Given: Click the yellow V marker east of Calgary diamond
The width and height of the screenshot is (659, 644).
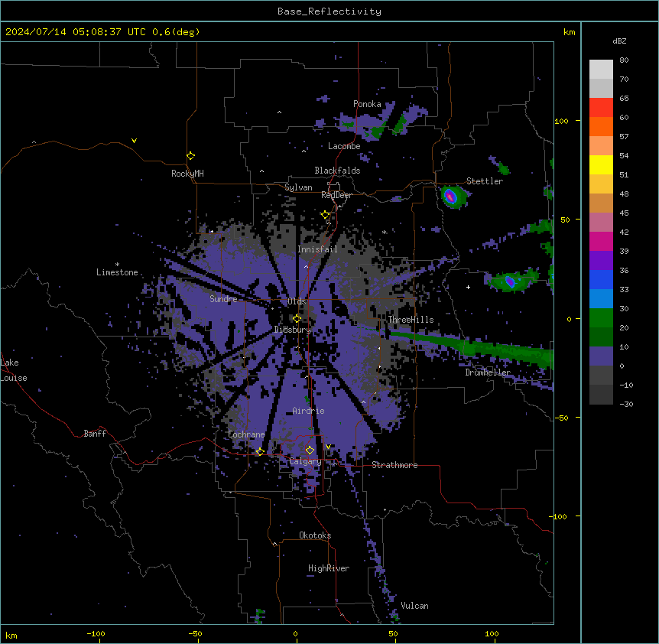Looking at the screenshot, I should point(328,447).
